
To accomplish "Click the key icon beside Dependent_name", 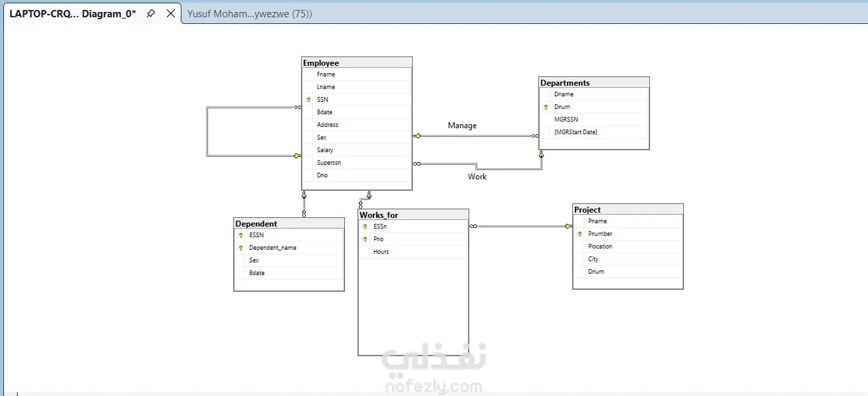I will 241,248.
